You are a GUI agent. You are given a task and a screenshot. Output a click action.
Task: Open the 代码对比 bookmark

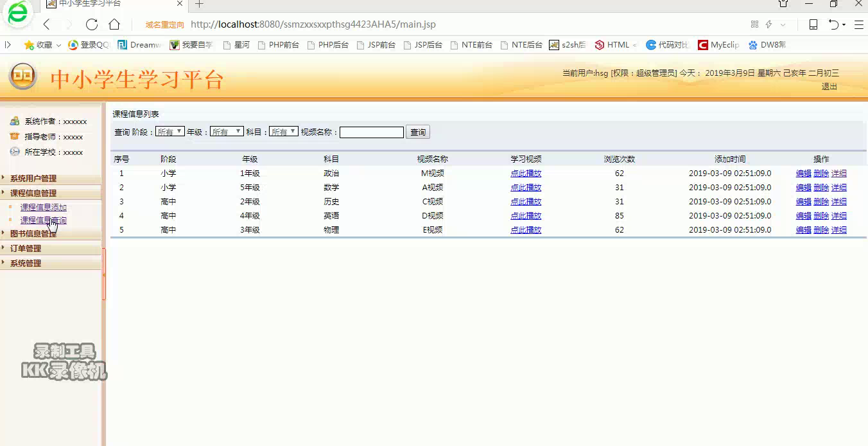coord(668,45)
